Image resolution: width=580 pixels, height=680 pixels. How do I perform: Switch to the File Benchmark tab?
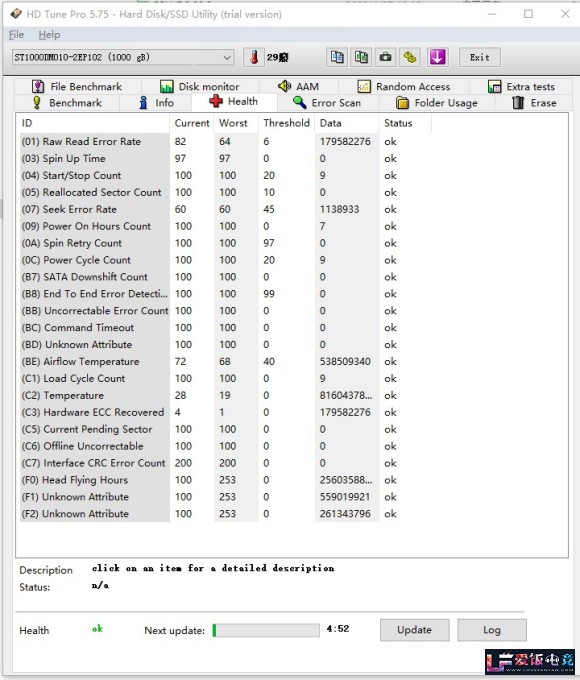(x=77, y=86)
